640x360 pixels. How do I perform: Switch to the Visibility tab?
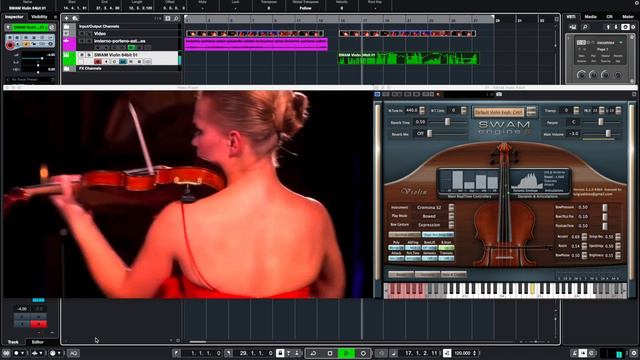click(39, 17)
